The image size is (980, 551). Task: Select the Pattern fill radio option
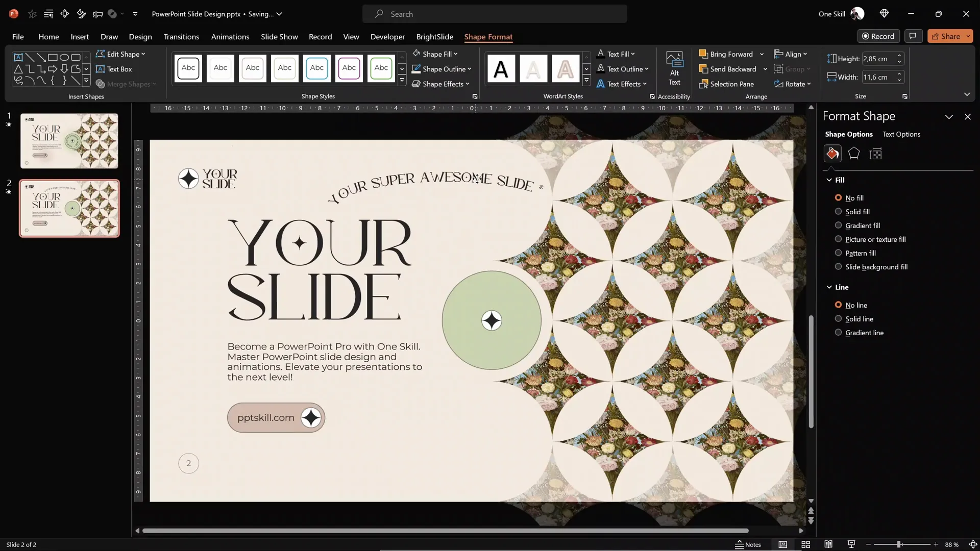838,253
